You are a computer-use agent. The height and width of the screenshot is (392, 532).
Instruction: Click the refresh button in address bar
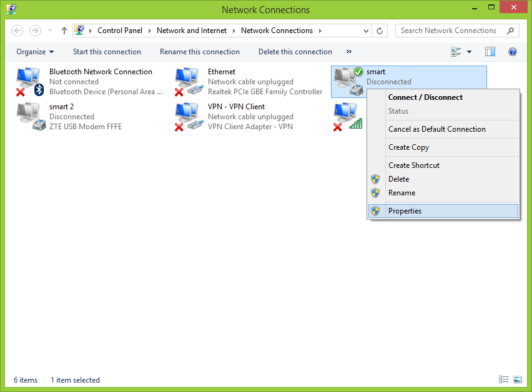coord(380,31)
